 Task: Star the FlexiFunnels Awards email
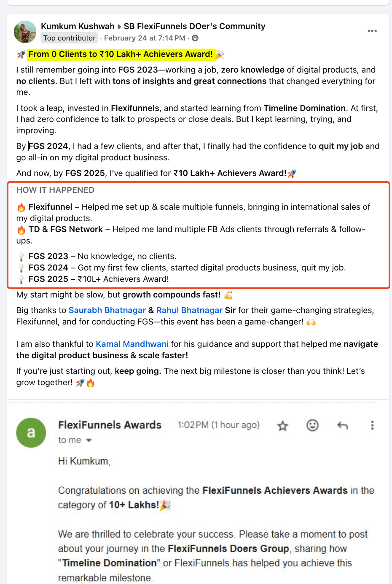tap(282, 426)
